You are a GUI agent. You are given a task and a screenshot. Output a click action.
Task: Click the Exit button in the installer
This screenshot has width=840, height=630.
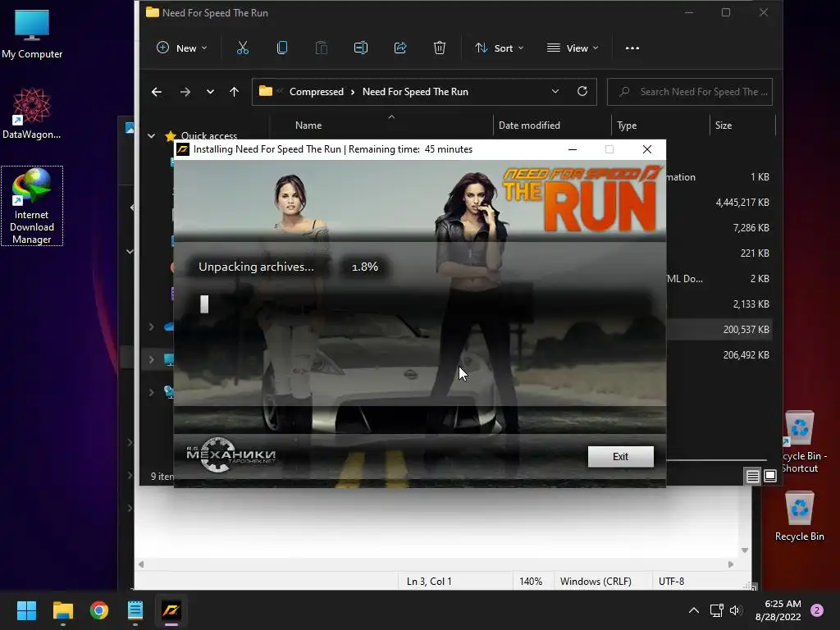point(620,456)
